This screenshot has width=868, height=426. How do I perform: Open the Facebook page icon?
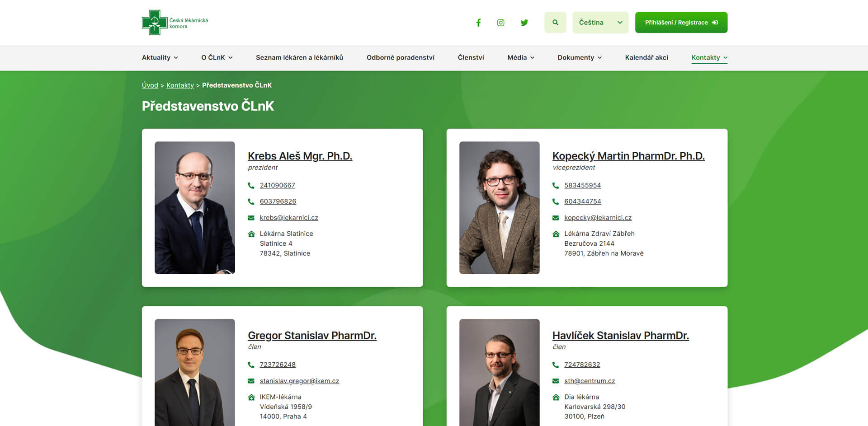[x=478, y=23]
